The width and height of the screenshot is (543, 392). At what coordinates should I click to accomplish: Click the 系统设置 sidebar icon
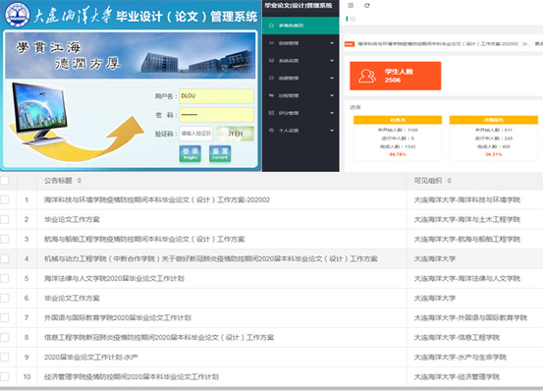(x=271, y=60)
